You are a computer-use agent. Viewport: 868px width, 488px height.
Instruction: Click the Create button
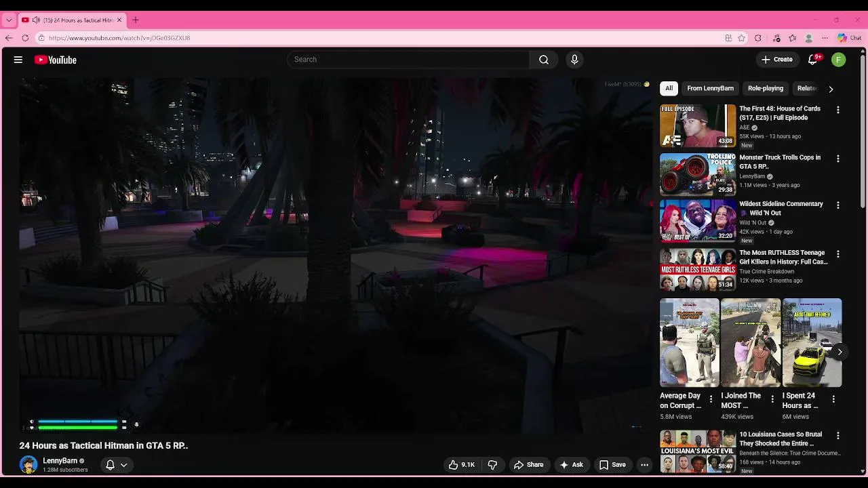click(777, 60)
